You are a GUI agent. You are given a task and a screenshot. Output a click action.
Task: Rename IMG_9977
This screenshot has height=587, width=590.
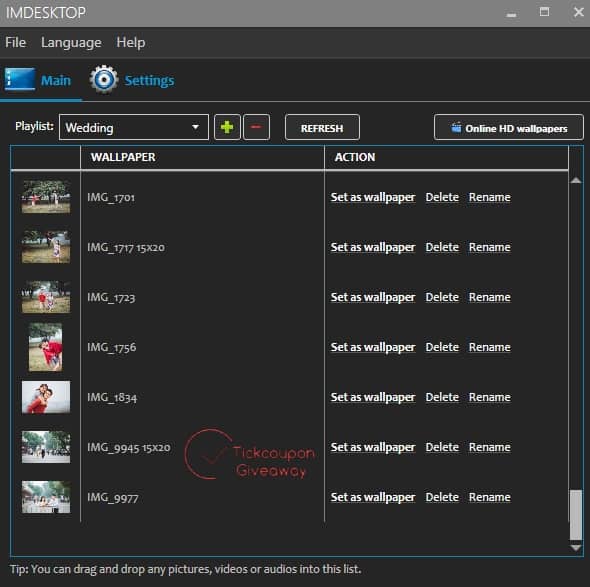pyautogui.click(x=490, y=497)
